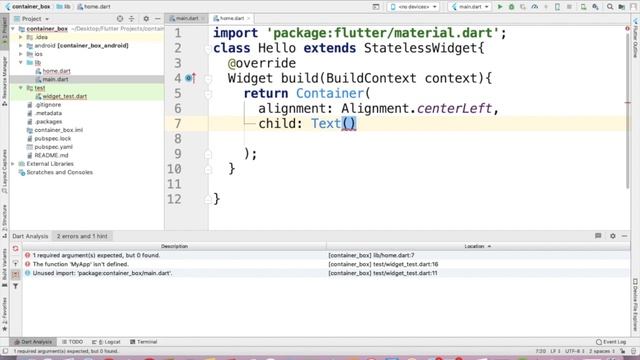Click the editor vertical scrollbar

(628, 110)
